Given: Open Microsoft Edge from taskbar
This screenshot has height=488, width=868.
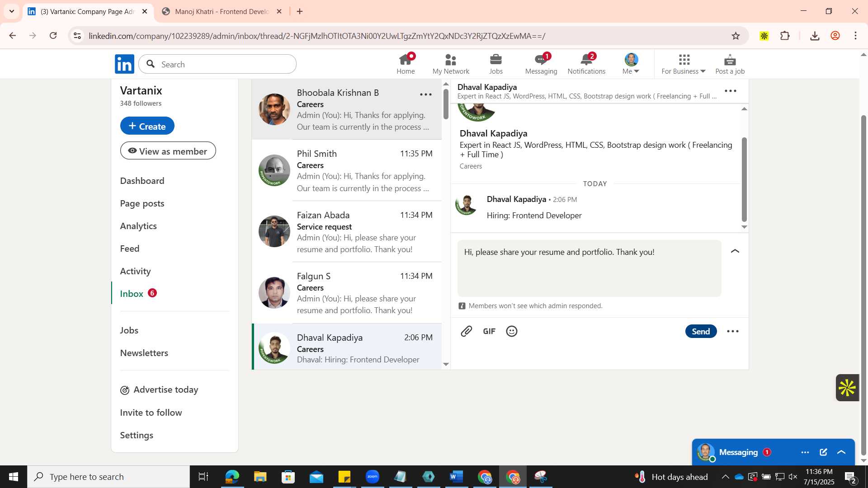Looking at the screenshot, I should (x=232, y=477).
